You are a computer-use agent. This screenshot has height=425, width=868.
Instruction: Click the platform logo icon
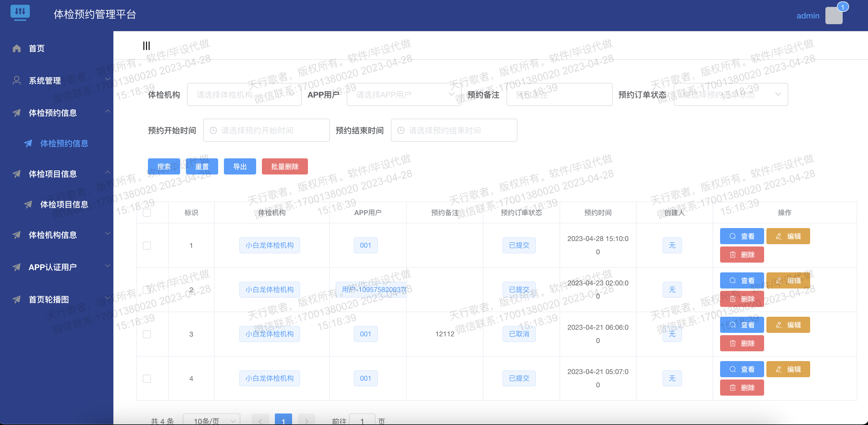(x=20, y=12)
